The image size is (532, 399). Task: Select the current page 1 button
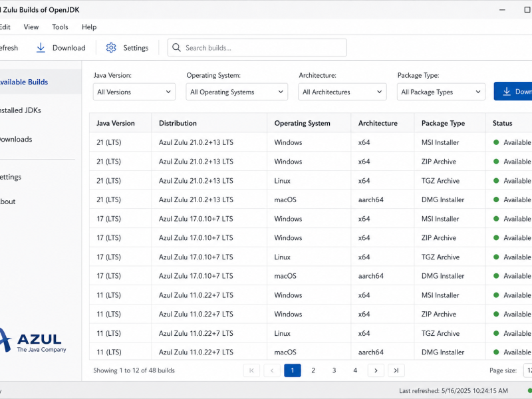point(293,370)
